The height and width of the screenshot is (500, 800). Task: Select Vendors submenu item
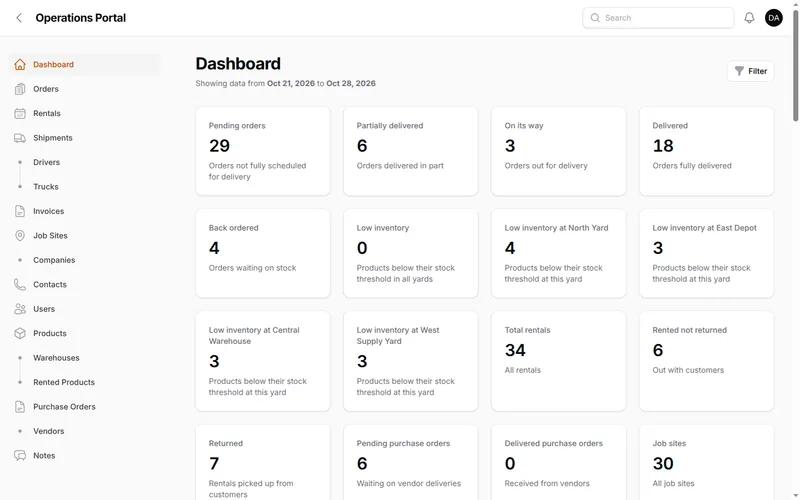tap(48, 431)
